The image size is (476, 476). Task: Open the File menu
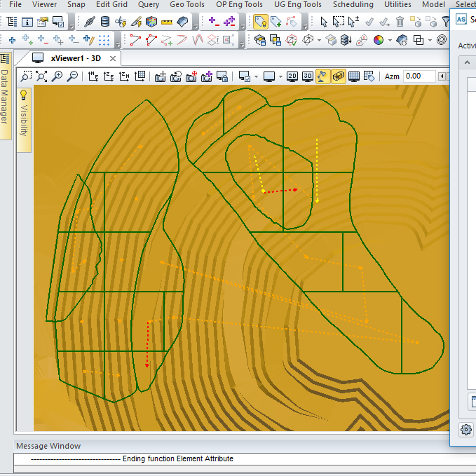tap(15, 4)
